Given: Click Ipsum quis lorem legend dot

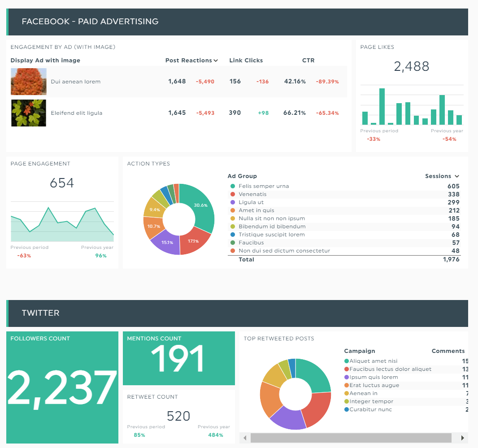Looking at the screenshot, I should pyautogui.click(x=346, y=377).
